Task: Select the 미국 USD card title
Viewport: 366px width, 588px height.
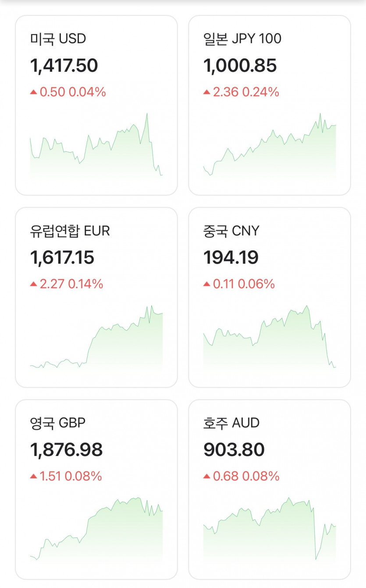Action: (58, 39)
